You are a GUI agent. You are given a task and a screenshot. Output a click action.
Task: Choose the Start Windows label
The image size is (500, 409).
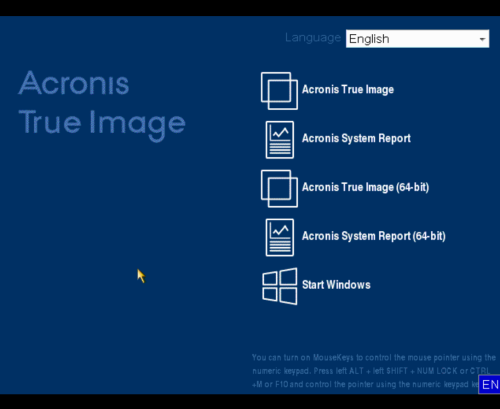point(336,285)
